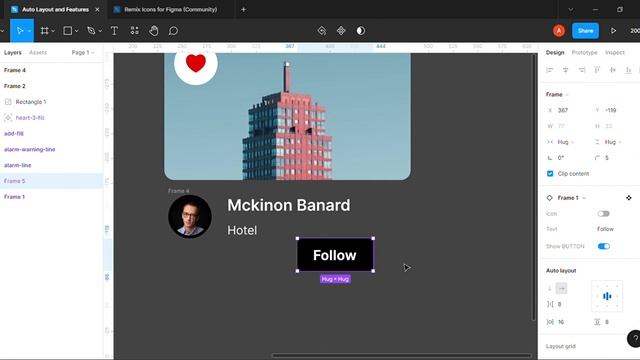
Task: Close the Auto Layout and Features tab
Action: [97, 9]
